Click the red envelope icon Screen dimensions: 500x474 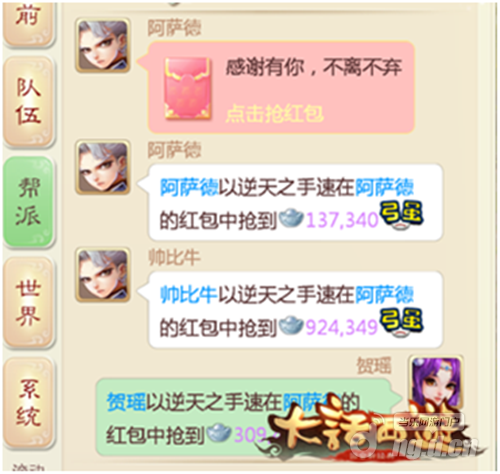(188, 88)
